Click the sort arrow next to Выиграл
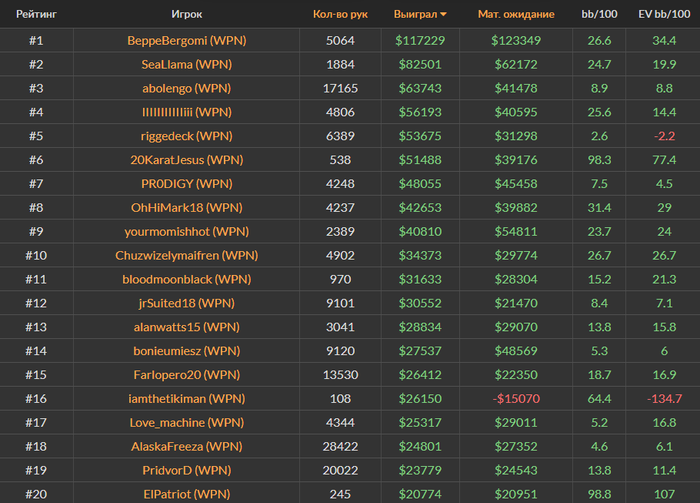Viewport: 700px width, 503px height. point(443,14)
